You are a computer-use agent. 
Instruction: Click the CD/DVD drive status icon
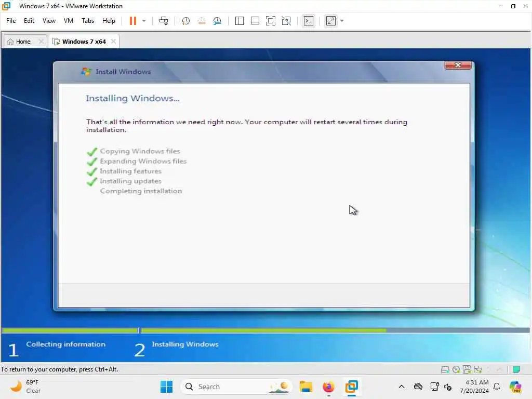(456, 369)
